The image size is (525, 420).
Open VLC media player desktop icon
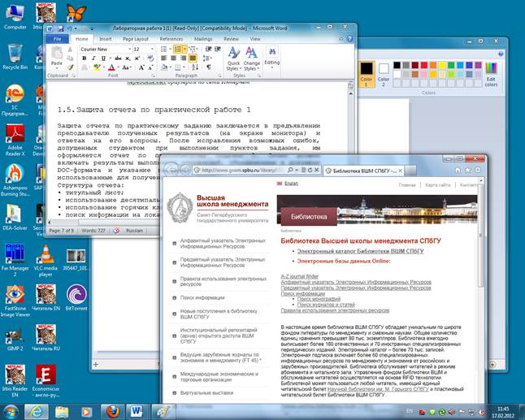[46, 261]
